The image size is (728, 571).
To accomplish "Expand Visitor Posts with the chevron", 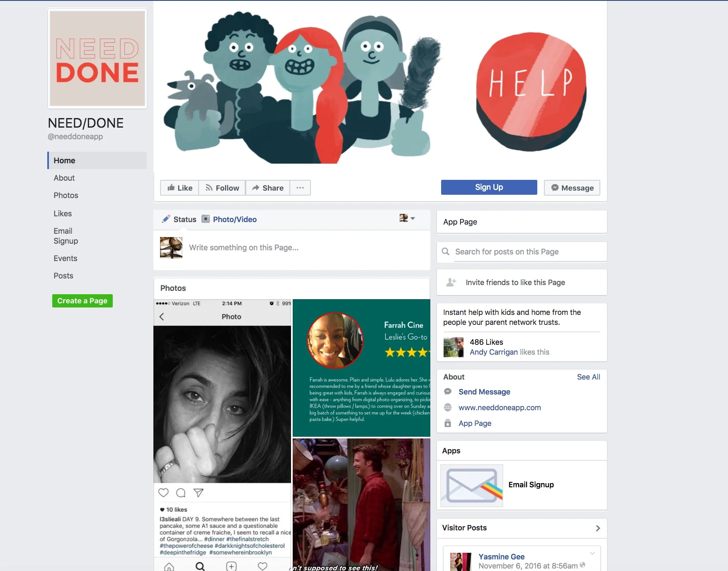I will pos(598,528).
